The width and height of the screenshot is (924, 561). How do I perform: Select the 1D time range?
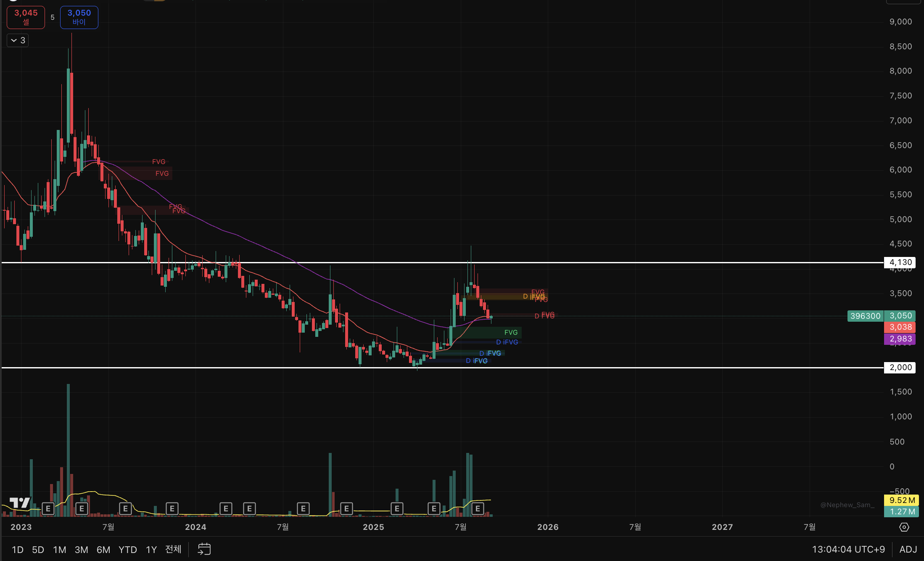(17, 550)
